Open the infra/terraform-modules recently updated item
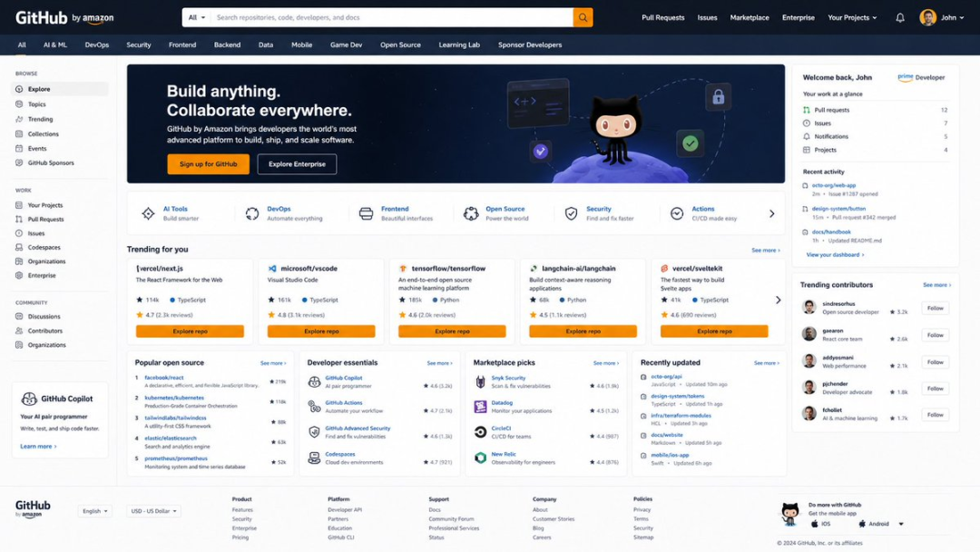Screen dimensions: 980x552 (681, 416)
